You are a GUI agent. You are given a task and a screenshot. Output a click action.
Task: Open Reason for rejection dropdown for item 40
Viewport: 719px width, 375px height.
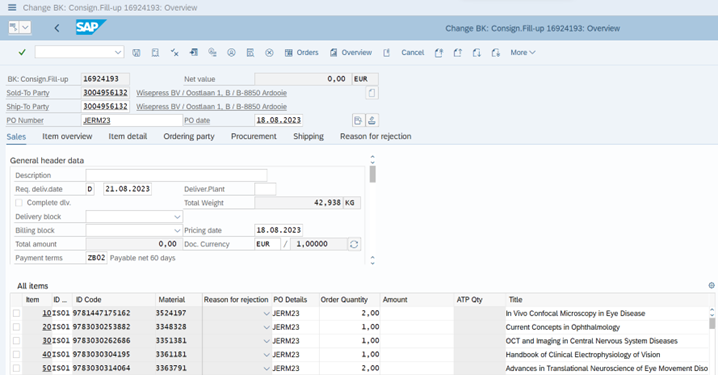[266, 355]
